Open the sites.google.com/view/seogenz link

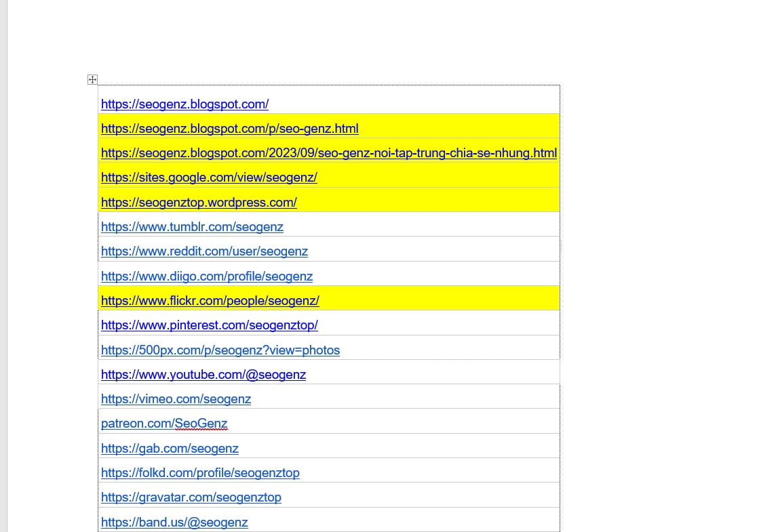(209, 178)
